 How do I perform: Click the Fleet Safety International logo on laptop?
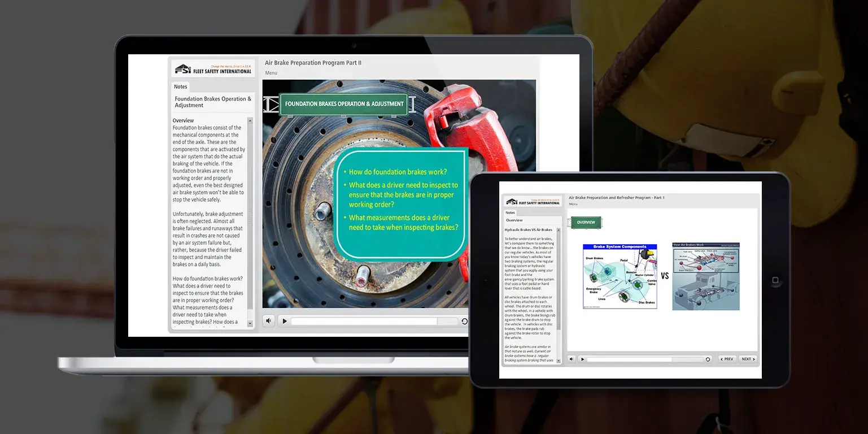click(x=213, y=68)
